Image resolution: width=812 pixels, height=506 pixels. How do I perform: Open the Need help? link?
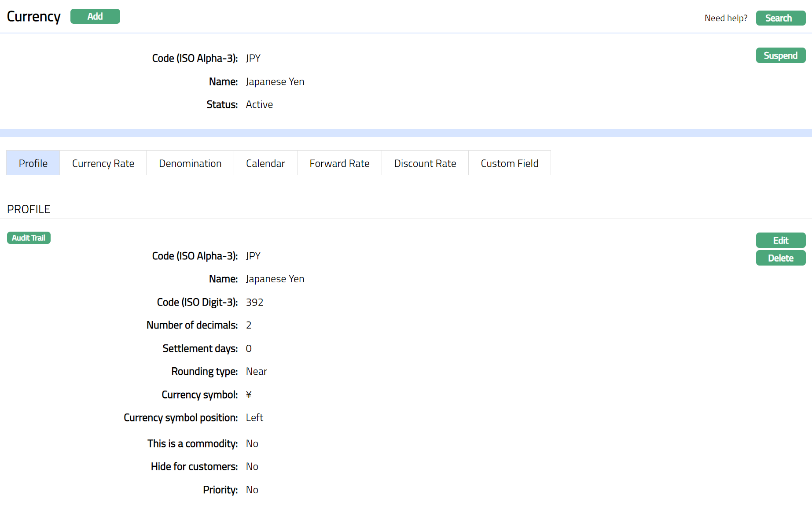point(726,18)
